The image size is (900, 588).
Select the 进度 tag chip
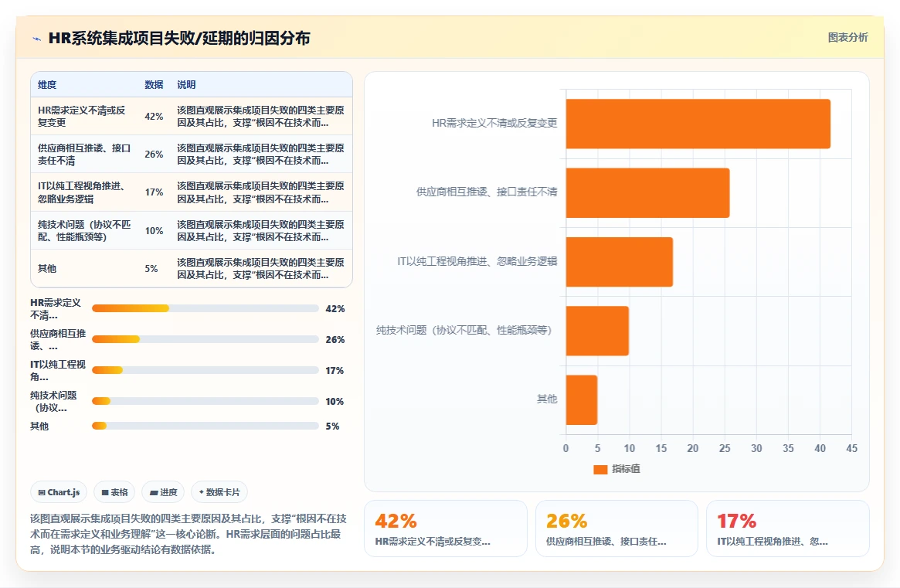click(x=163, y=492)
